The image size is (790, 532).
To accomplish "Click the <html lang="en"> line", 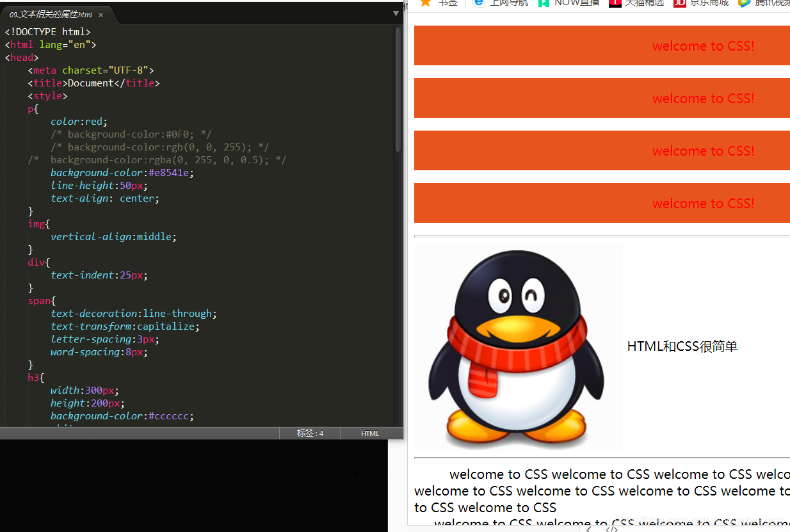I will [51, 45].
